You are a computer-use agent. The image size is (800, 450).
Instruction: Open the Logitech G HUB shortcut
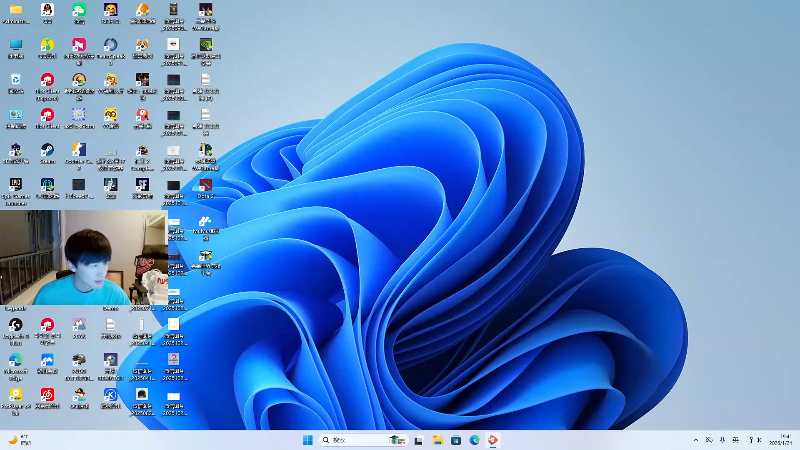tap(16, 325)
